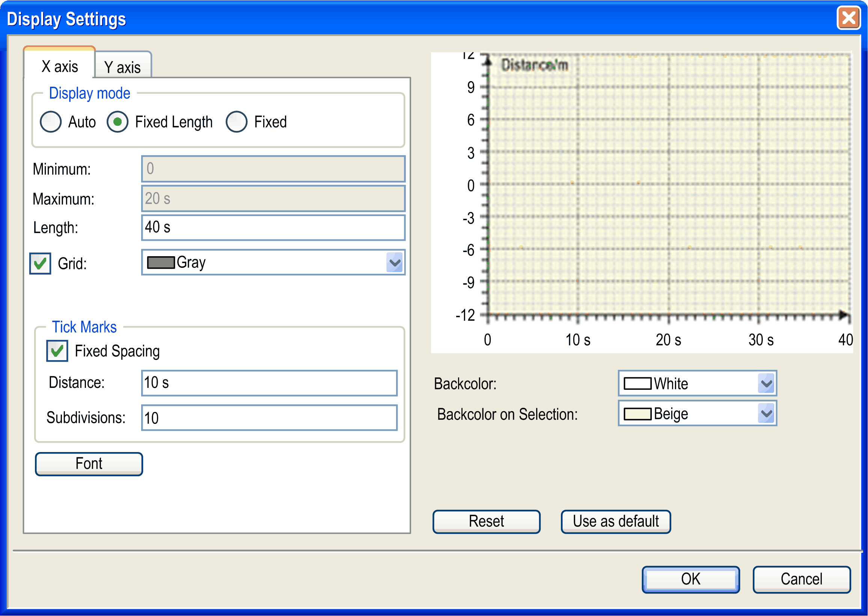The image size is (868, 616).
Task: Select the Fixed Length radio button
Action: [x=118, y=122]
